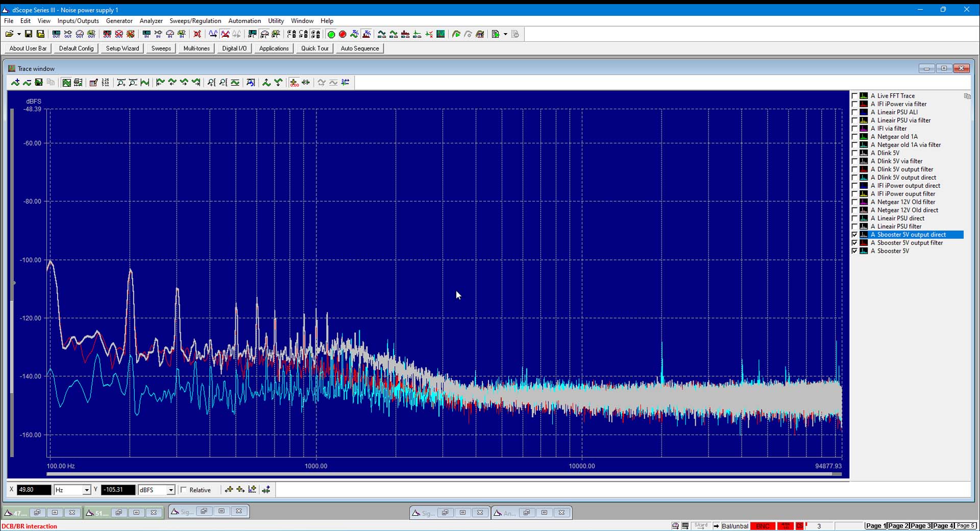Click the Auto Sequence button
The height and width of the screenshot is (531, 980).
360,49
